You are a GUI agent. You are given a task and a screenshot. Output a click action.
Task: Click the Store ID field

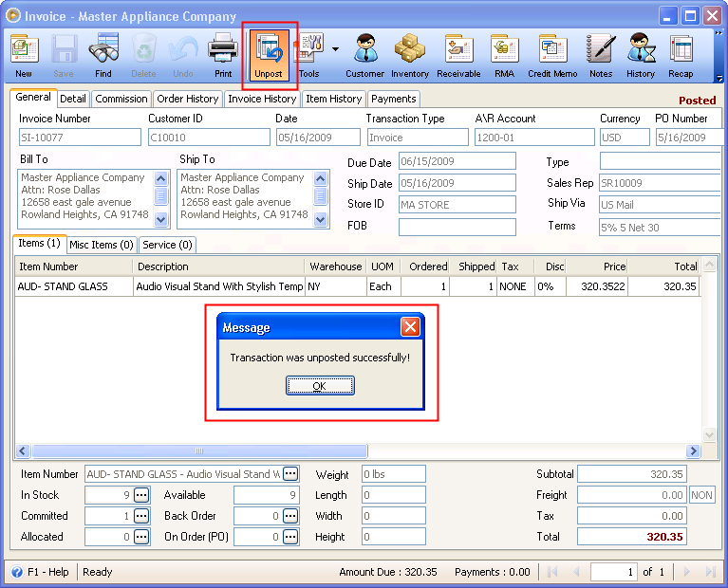pos(457,205)
